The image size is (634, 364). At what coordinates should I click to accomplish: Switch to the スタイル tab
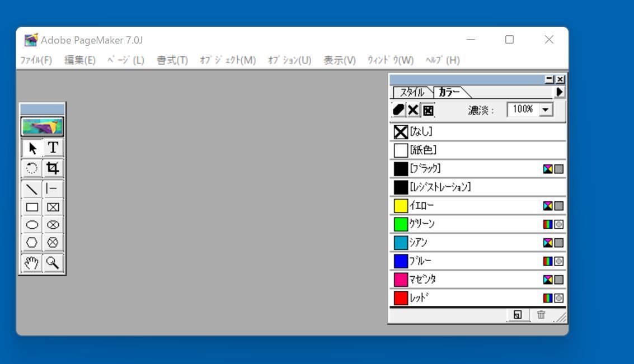[412, 91]
